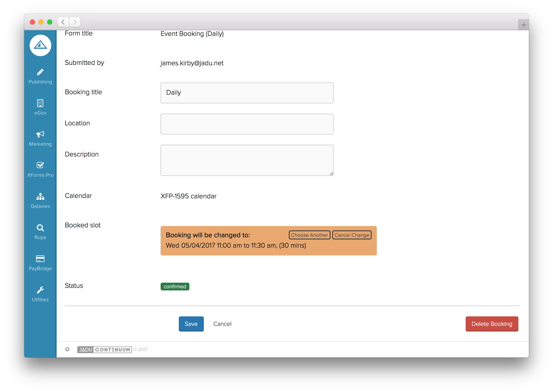553x392 pixels.
Task: Click the Status label
Action: click(74, 285)
